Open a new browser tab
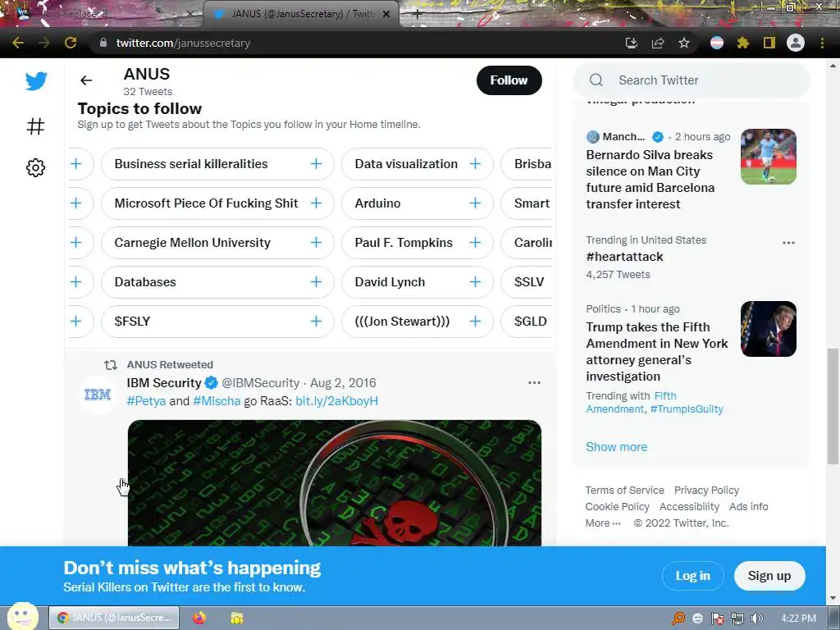 [x=418, y=15]
